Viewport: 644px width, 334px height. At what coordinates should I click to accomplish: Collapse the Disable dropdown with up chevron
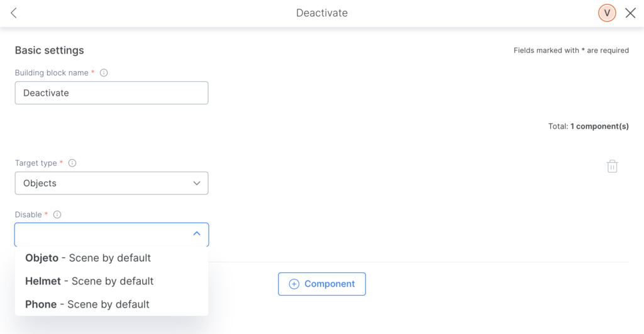point(197,233)
